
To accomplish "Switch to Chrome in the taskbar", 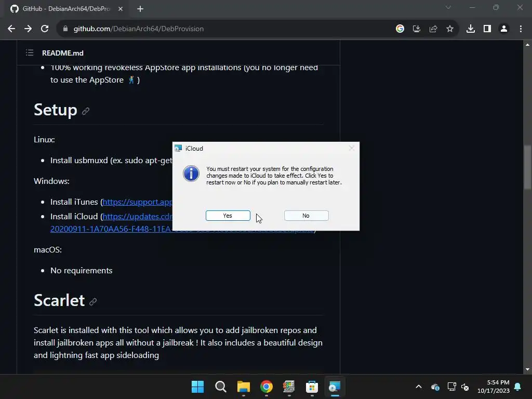I will pyautogui.click(x=267, y=387).
